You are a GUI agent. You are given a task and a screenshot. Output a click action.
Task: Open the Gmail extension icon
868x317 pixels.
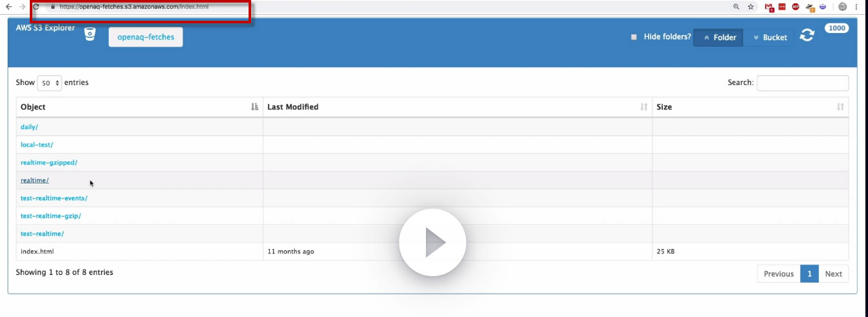(x=770, y=7)
